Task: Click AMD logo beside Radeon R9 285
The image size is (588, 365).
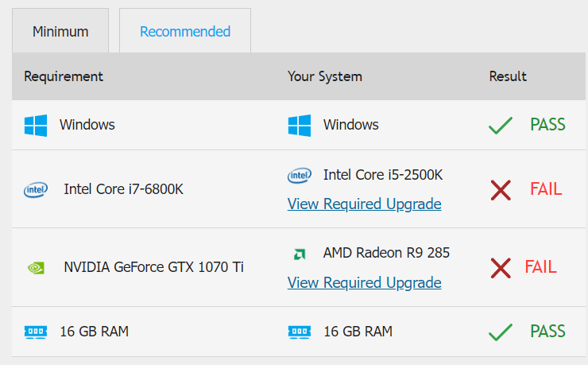Action: coord(300,254)
